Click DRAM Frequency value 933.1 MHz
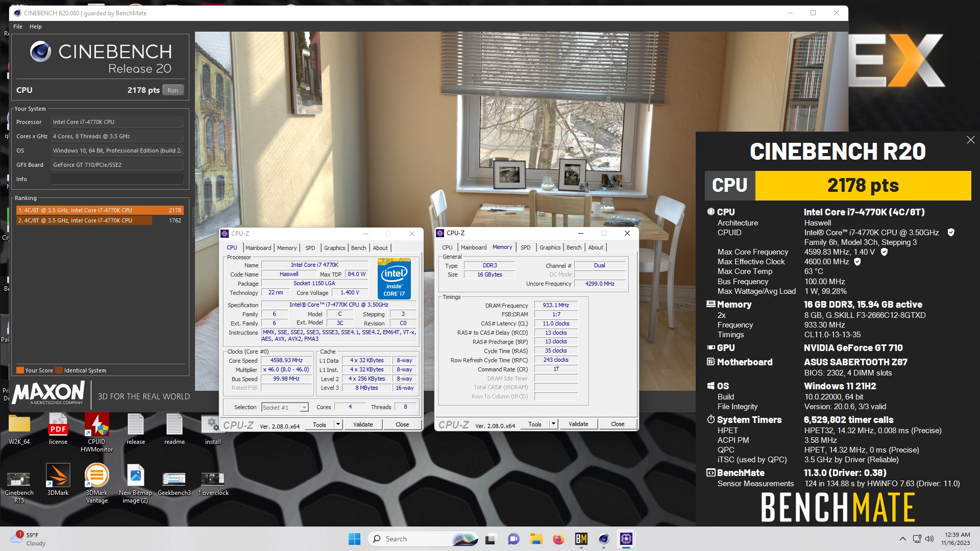This screenshot has width=980, height=551. tap(556, 305)
